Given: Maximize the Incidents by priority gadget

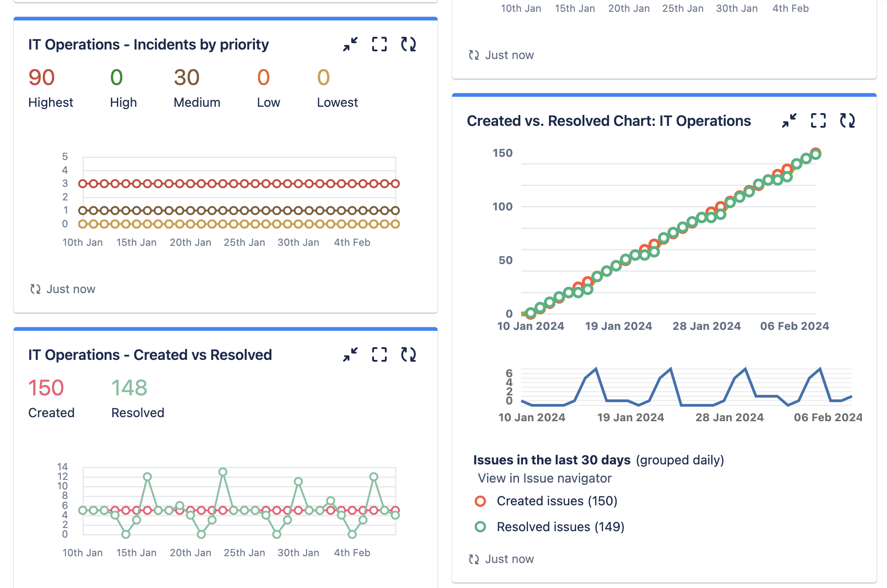Looking at the screenshot, I should tap(379, 44).
